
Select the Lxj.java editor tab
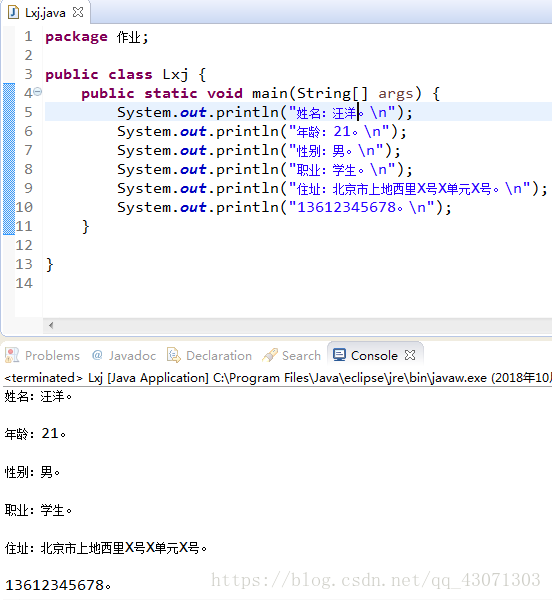click(x=45, y=13)
